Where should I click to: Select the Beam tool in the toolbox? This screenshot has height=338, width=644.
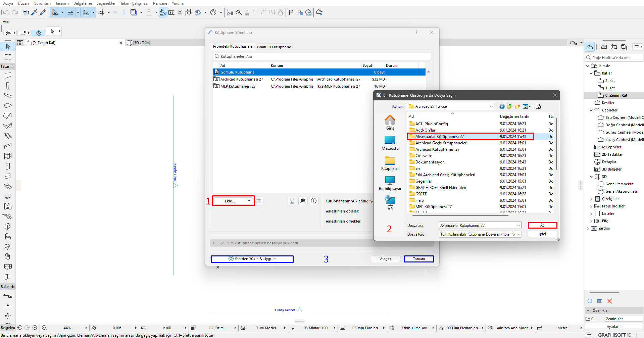[8, 96]
